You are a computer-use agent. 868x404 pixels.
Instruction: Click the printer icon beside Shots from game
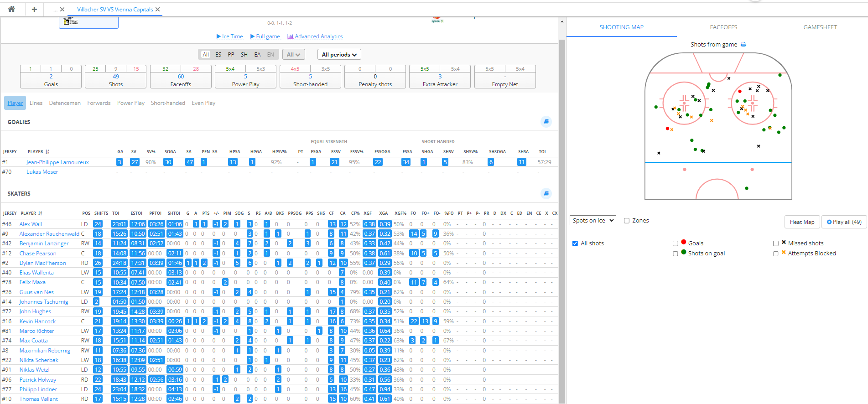point(743,45)
